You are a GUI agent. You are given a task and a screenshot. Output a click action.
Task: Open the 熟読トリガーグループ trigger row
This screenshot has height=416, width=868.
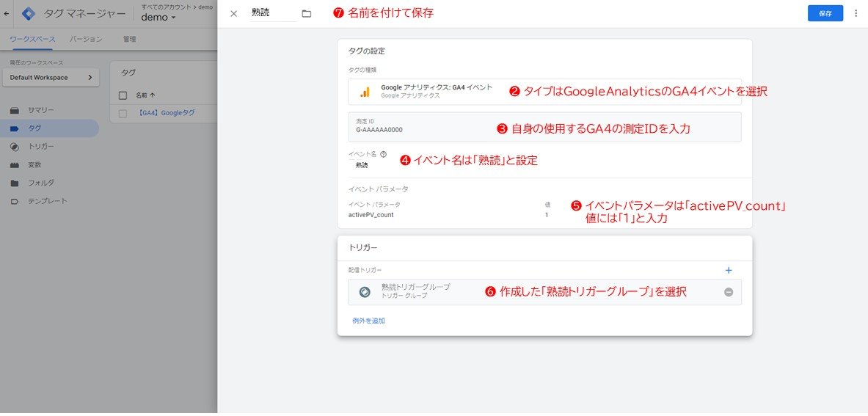(x=544, y=291)
